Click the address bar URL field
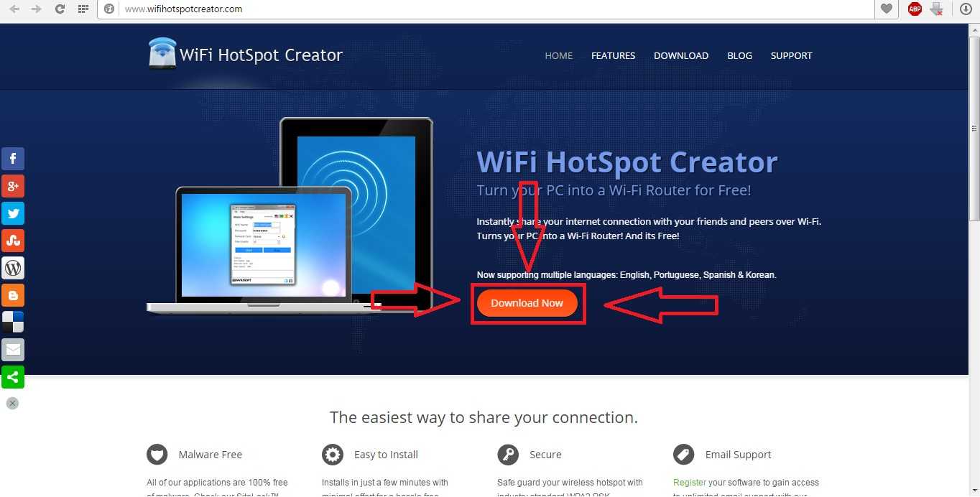980x497 pixels. tap(496, 9)
